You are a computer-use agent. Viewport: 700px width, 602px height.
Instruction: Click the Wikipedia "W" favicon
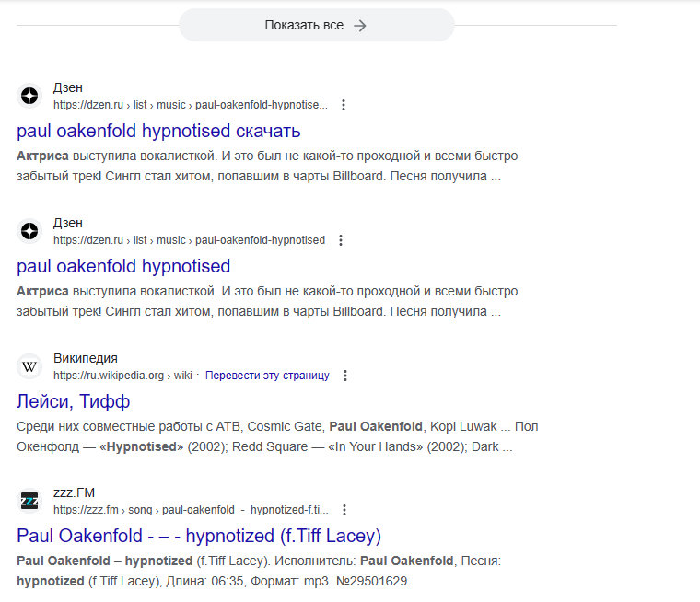click(29, 366)
